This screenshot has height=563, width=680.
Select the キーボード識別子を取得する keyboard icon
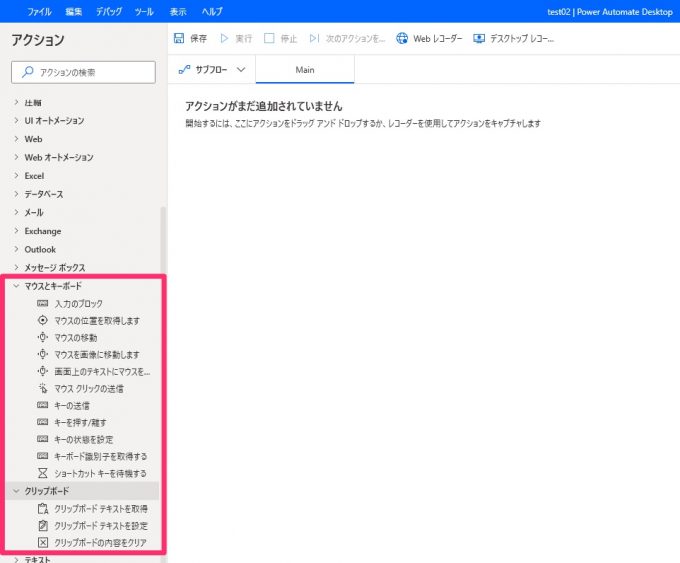point(42,456)
